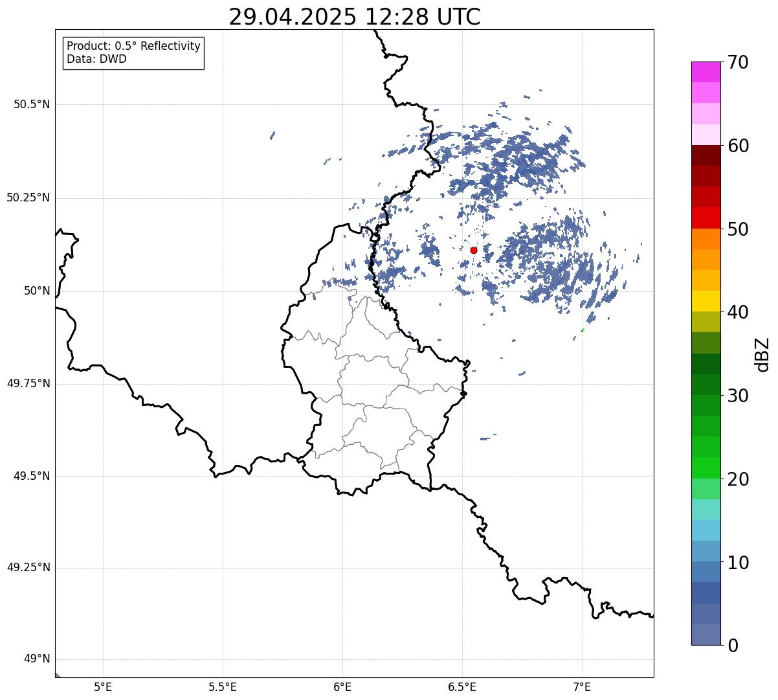Image resolution: width=778 pixels, height=700 pixels.
Task: Click the 6°E longitude label
Action: click(x=342, y=687)
